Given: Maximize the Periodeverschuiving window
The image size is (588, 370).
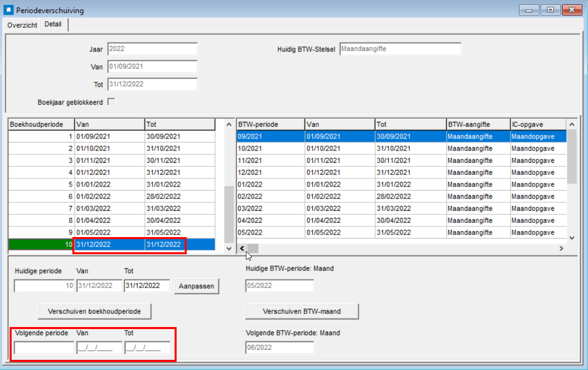Looking at the screenshot, I should (x=550, y=10).
